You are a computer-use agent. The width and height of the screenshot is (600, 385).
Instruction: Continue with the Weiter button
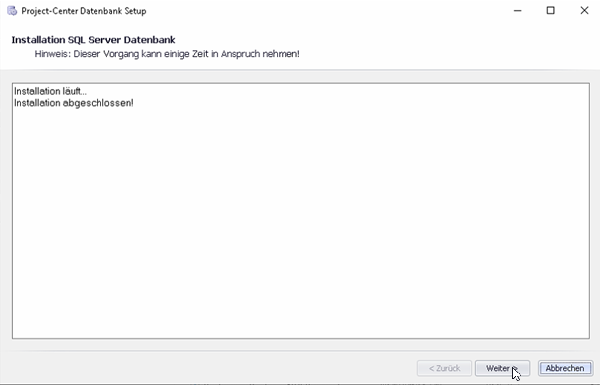click(502, 368)
